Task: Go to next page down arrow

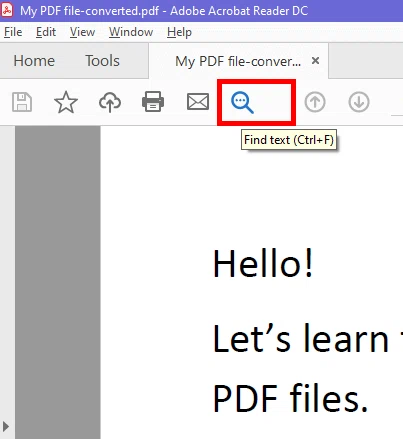Action: [359, 102]
